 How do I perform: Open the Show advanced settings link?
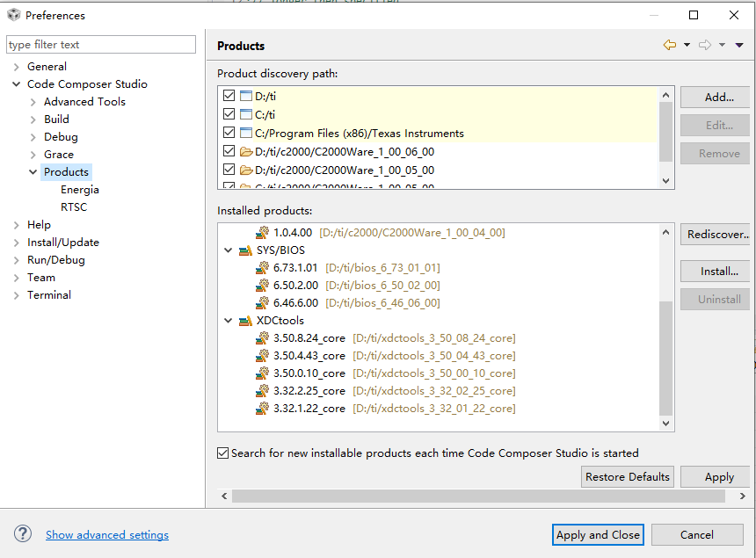click(x=107, y=534)
